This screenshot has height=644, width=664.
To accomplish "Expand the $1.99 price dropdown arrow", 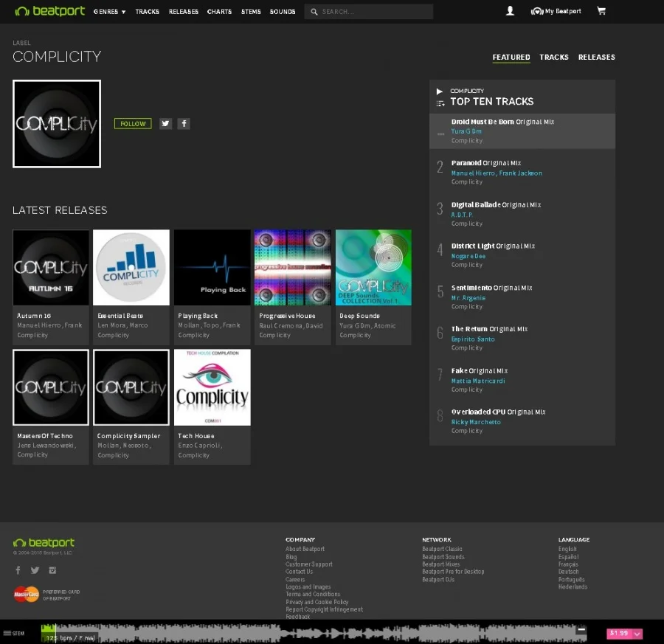I will [637, 634].
